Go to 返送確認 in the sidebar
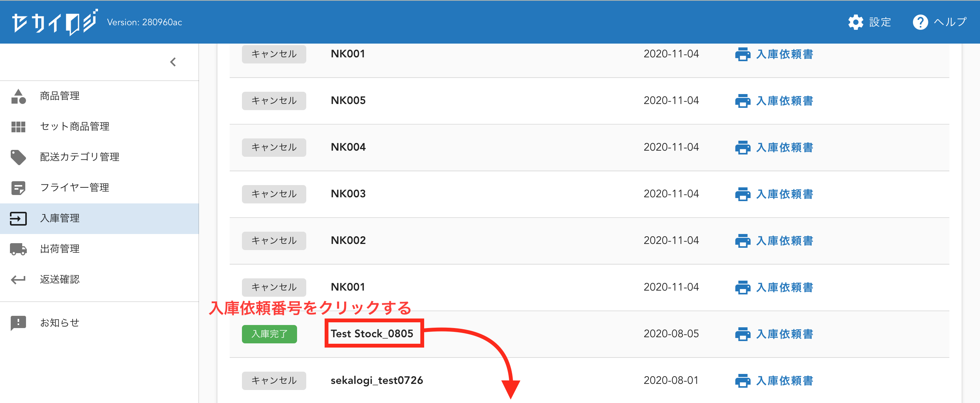Image resolution: width=980 pixels, height=403 pixels. (x=60, y=279)
